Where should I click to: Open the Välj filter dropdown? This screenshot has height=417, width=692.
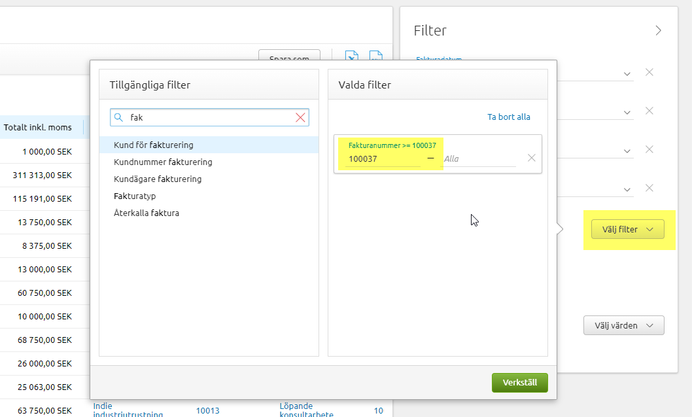click(x=627, y=230)
